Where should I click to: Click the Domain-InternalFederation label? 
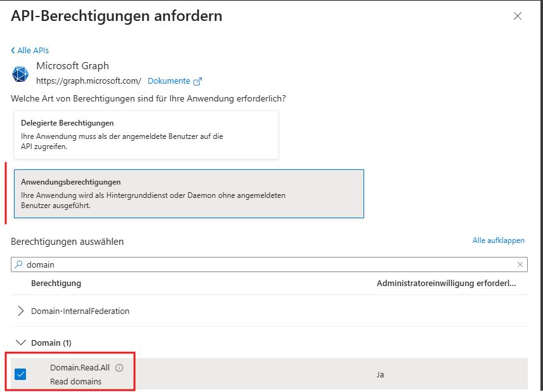pos(81,311)
